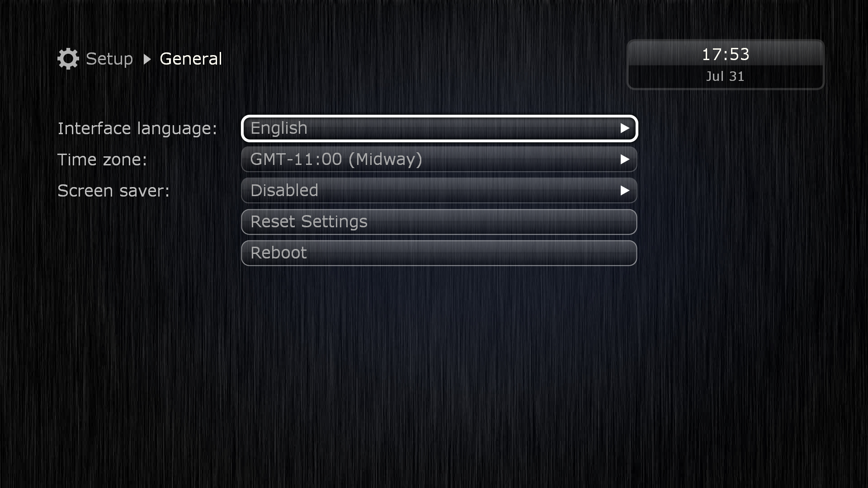
Task: Click the breadcrumb arrow between Setup and General
Action: pyautogui.click(x=147, y=59)
